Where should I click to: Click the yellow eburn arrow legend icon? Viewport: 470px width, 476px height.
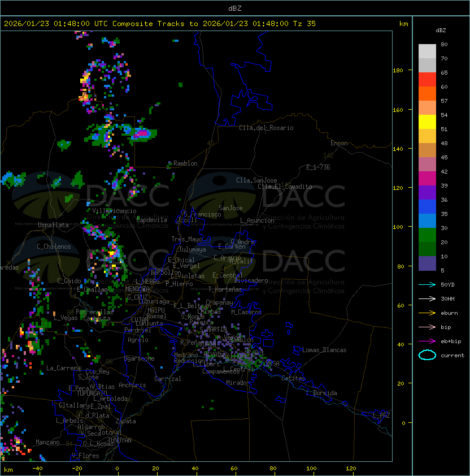click(x=427, y=313)
